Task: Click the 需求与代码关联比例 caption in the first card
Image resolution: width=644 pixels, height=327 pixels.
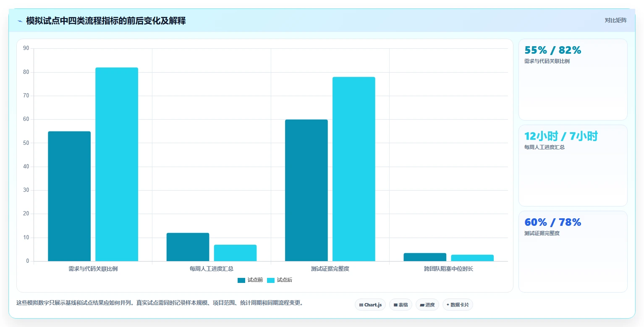Action: pos(547,61)
